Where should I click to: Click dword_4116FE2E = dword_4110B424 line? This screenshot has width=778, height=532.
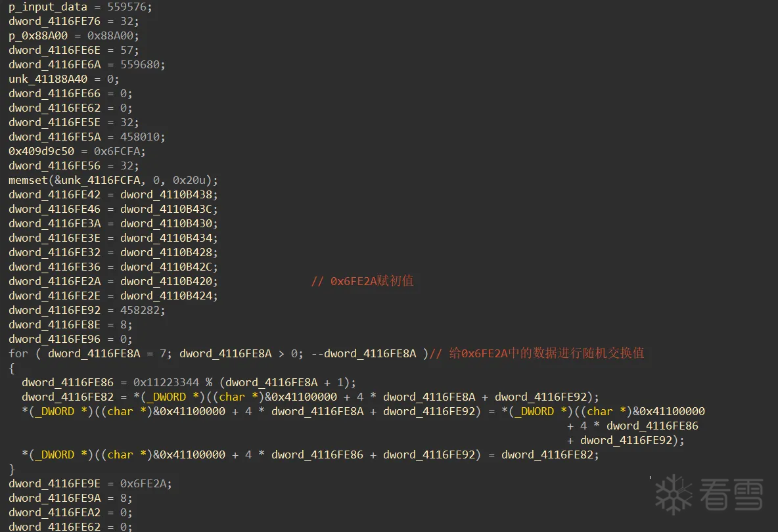[113, 296]
